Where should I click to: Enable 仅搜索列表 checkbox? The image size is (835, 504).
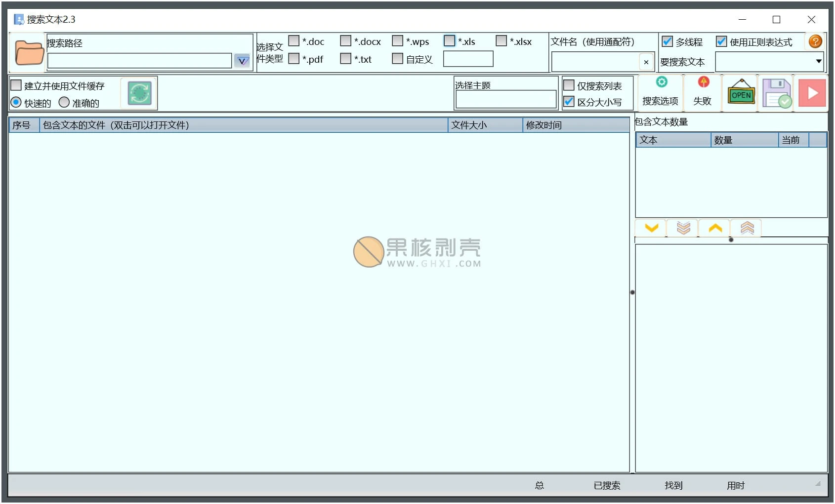click(x=569, y=85)
